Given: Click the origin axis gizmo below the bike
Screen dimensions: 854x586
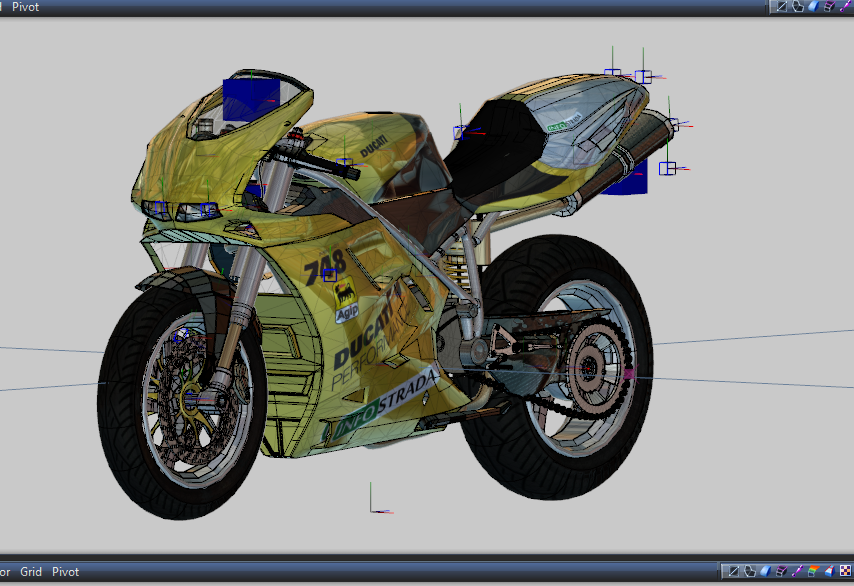Looking at the screenshot, I should pos(380,498).
